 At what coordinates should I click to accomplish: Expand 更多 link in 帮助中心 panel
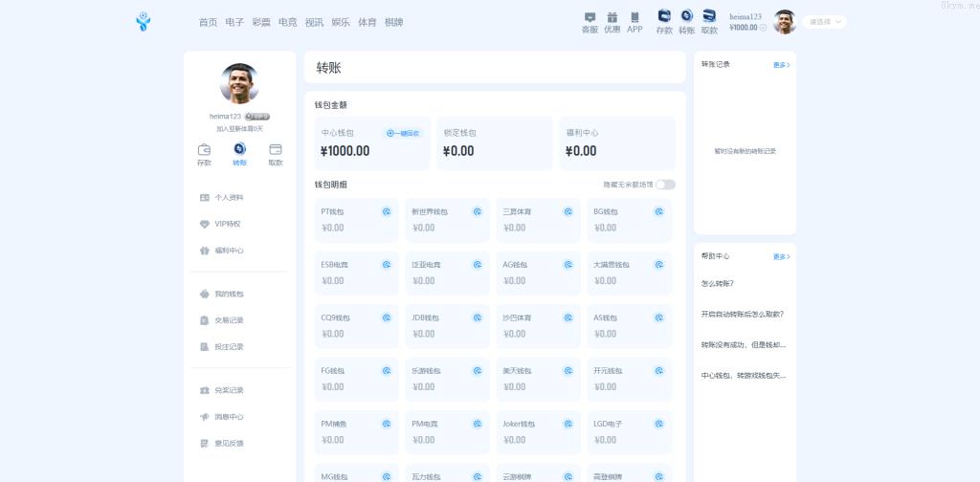pos(781,256)
